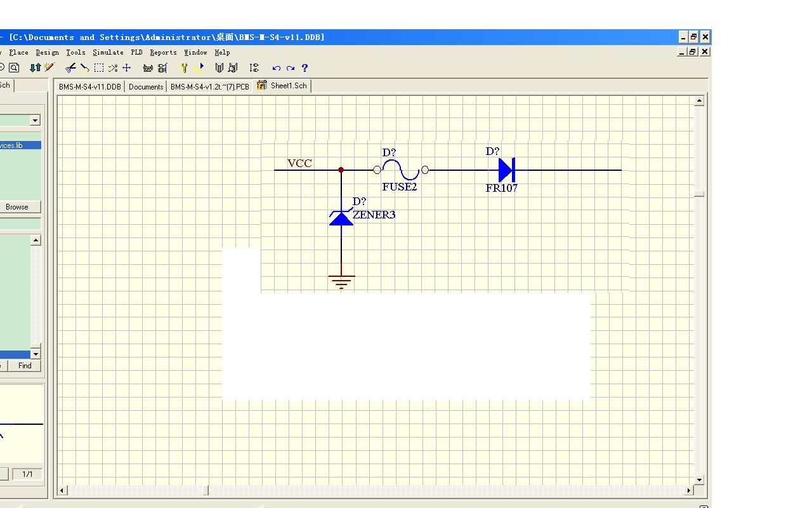Click the increment part number icon
The height and width of the screenshot is (508, 812).
(254, 67)
